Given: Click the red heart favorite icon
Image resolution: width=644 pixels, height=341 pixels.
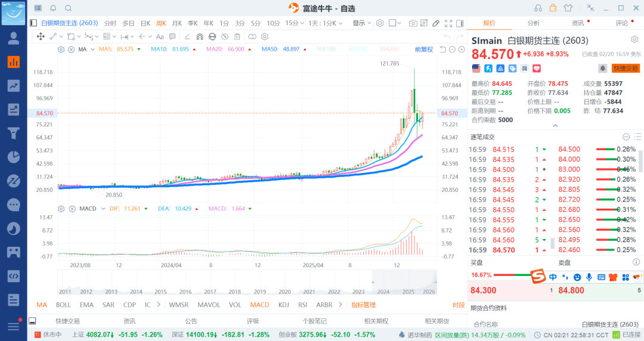Looking at the screenshot, I should coord(537,69).
